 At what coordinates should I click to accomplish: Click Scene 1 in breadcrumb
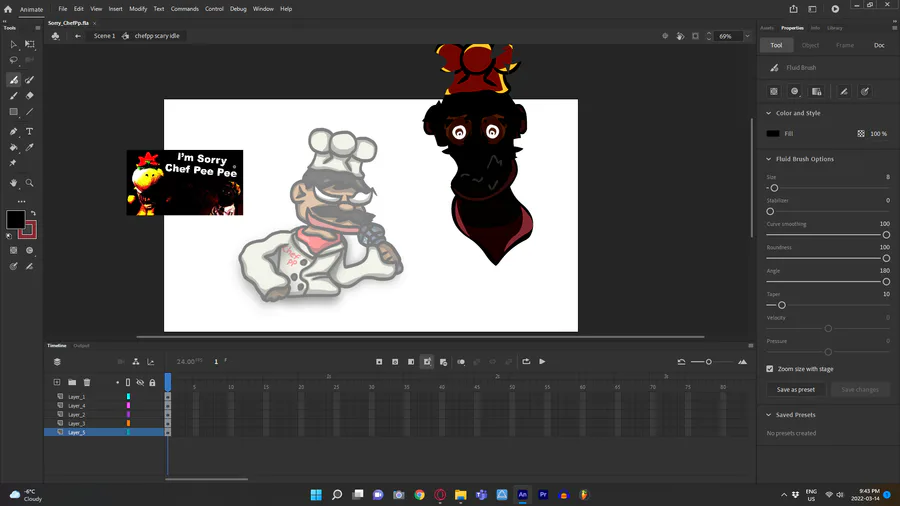(x=104, y=36)
